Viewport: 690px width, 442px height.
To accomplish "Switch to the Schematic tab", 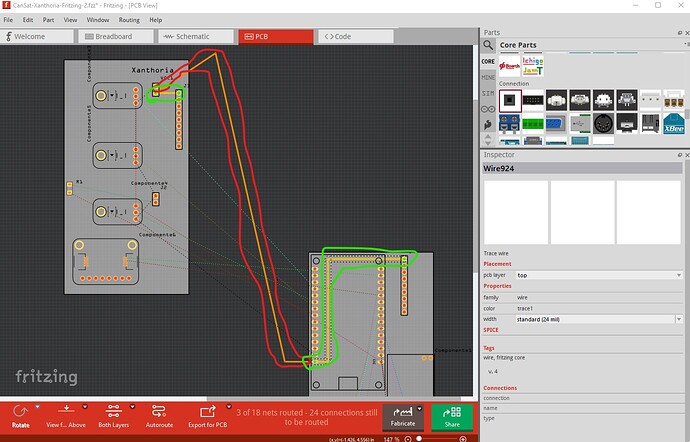I will click(195, 37).
